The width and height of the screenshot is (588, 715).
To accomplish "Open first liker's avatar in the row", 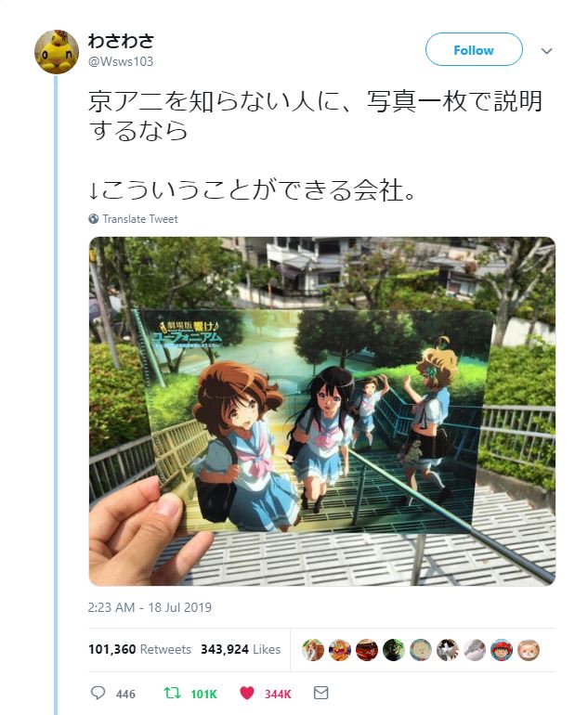I will pyautogui.click(x=313, y=650).
